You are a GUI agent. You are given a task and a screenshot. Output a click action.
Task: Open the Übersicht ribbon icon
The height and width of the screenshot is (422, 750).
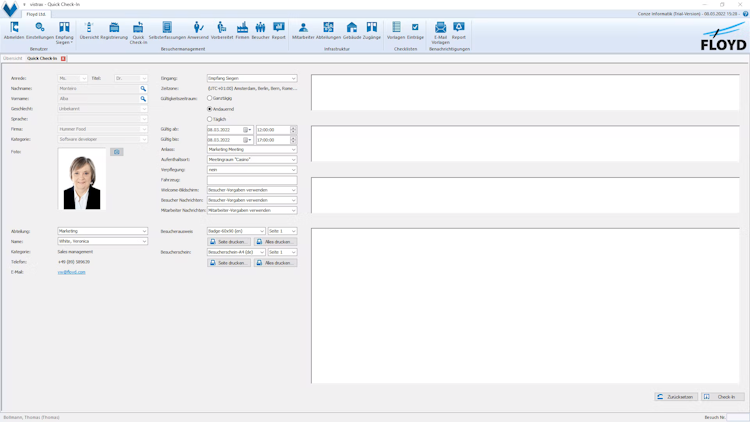click(89, 30)
